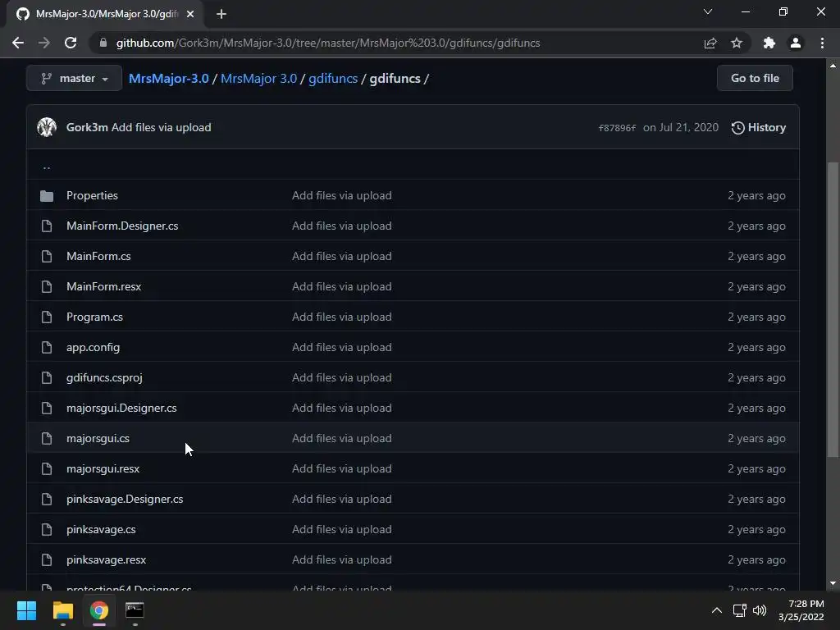840x630 pixels.
Task: Click file icon beside MainForm.cs
Action: pos(47,257)
